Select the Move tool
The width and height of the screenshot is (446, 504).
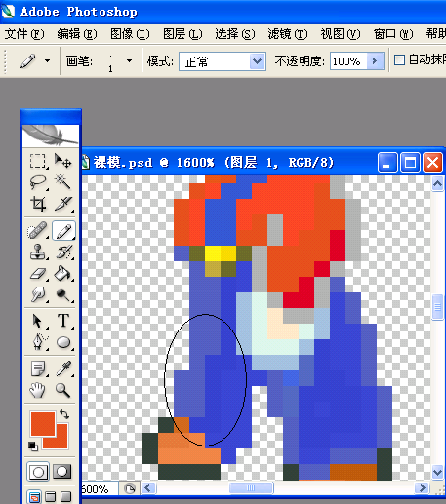point(63,161)
